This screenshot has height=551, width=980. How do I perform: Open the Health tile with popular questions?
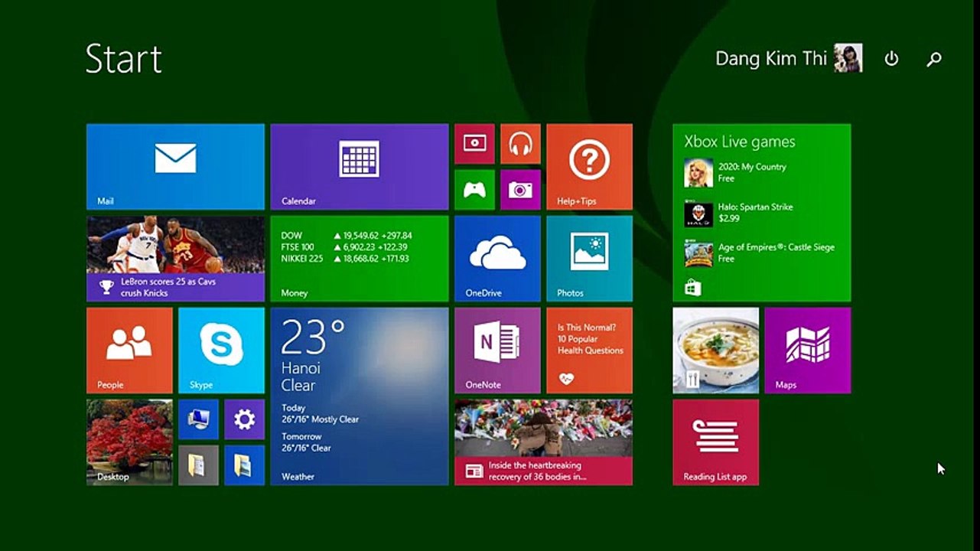click(x=589, y=350)
